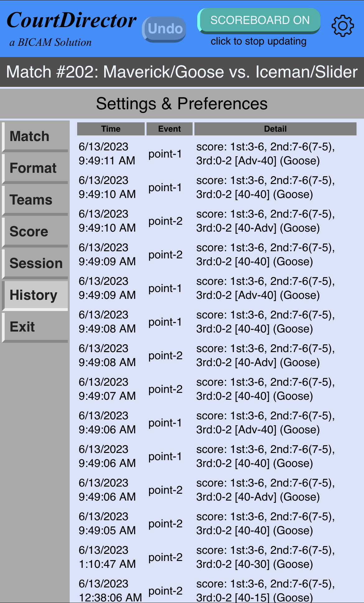Switch to the Format tab

pyautogui.click(x=35, y=168)
